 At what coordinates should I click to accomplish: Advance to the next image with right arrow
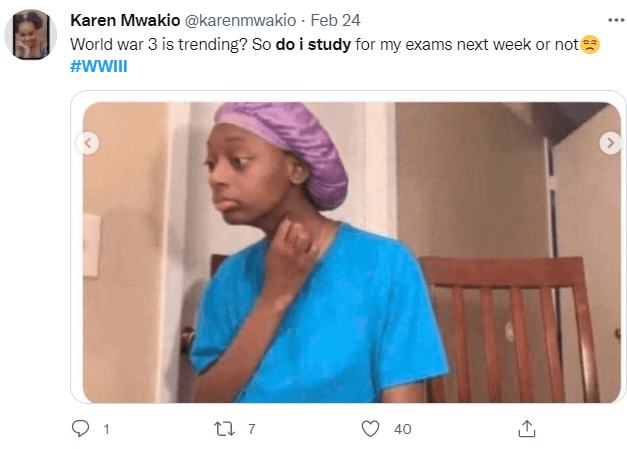[x=610, y=143]
